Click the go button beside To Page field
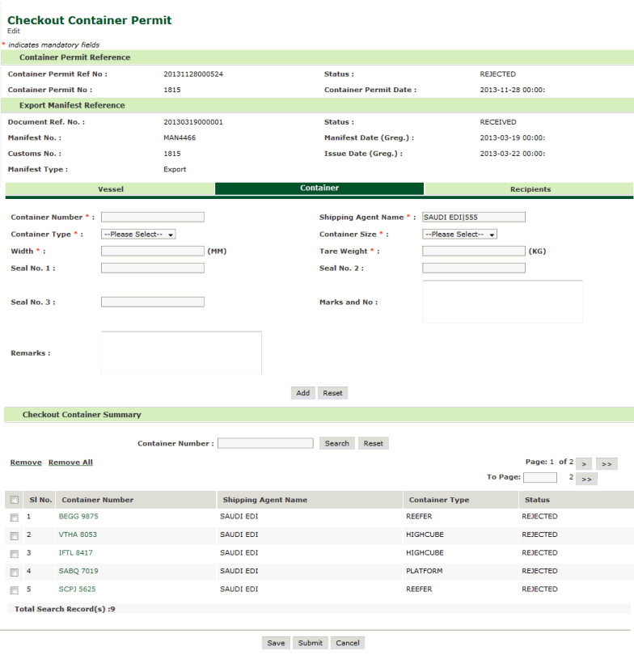 tap(588, 479)
